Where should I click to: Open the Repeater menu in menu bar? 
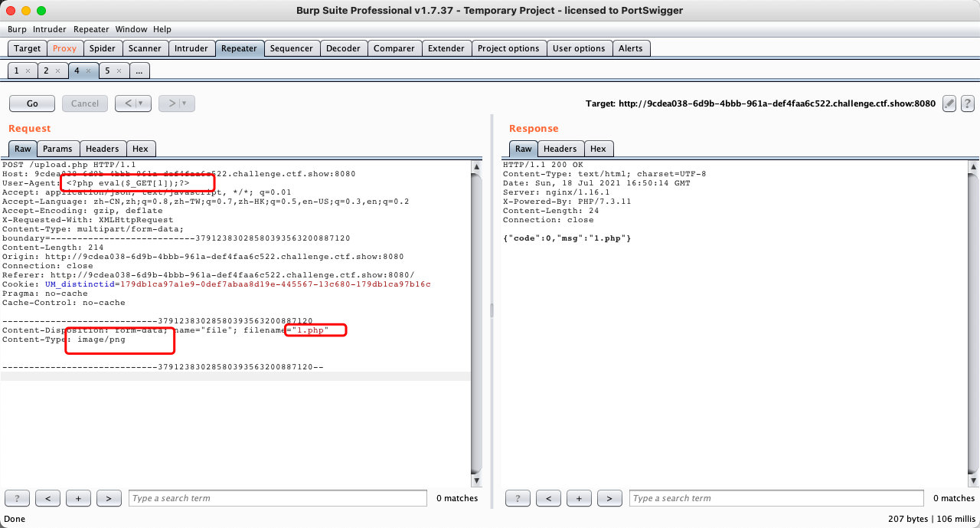point(91,29)
